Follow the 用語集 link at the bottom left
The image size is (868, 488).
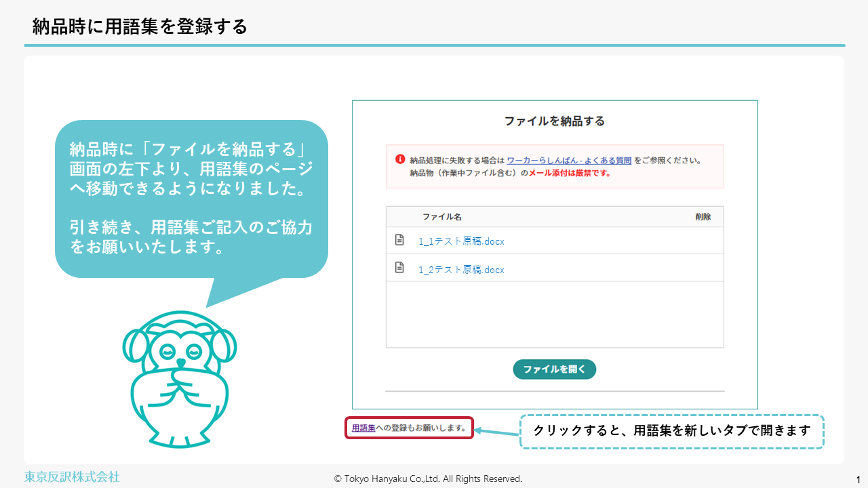coord(363,428)
